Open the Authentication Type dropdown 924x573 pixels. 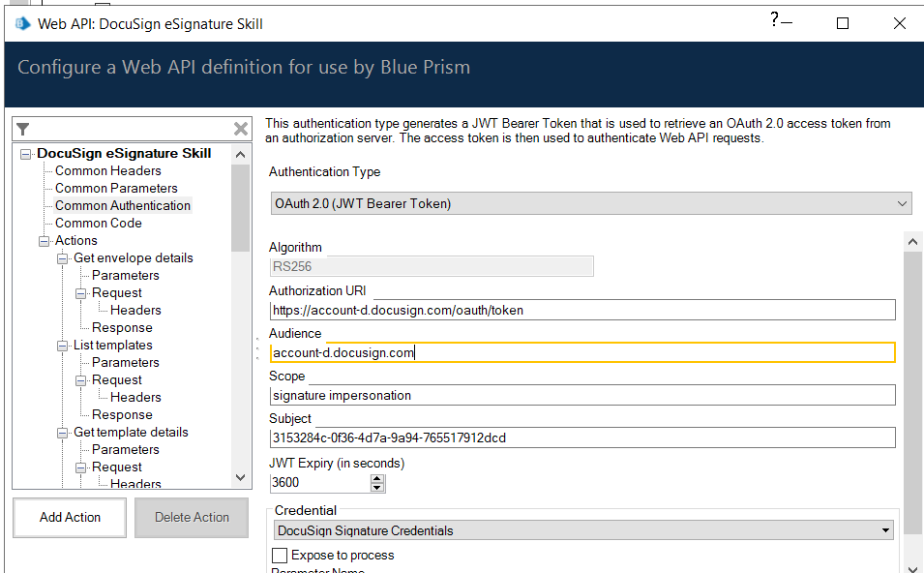coord(590,203)
